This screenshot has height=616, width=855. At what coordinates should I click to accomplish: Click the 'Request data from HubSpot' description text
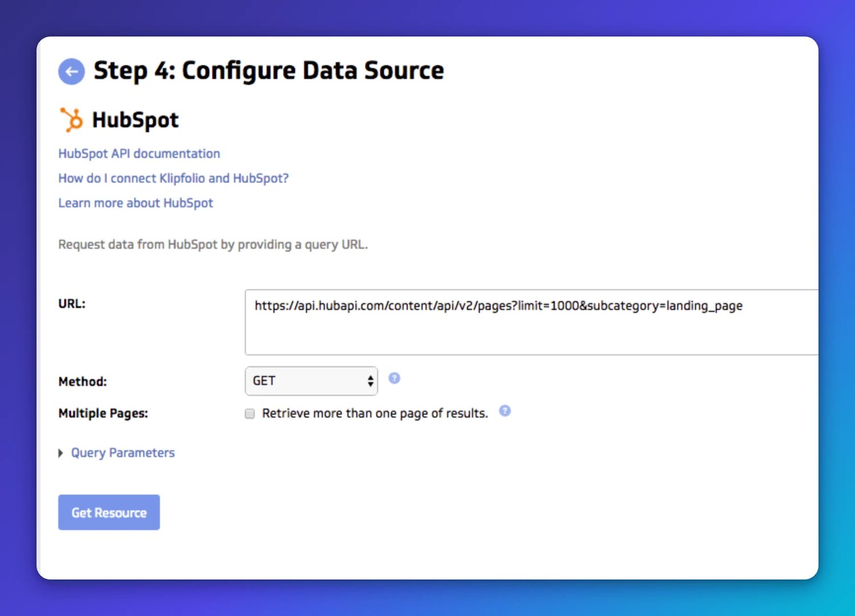(x=213, y=245)
